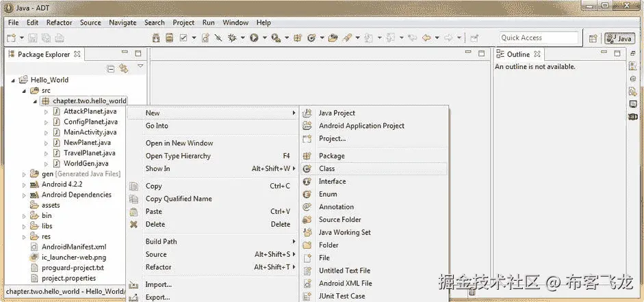Run Android Lint check icon
This screenshot has width=644, height=302.
pyautogui.click(x=183, y=38)
